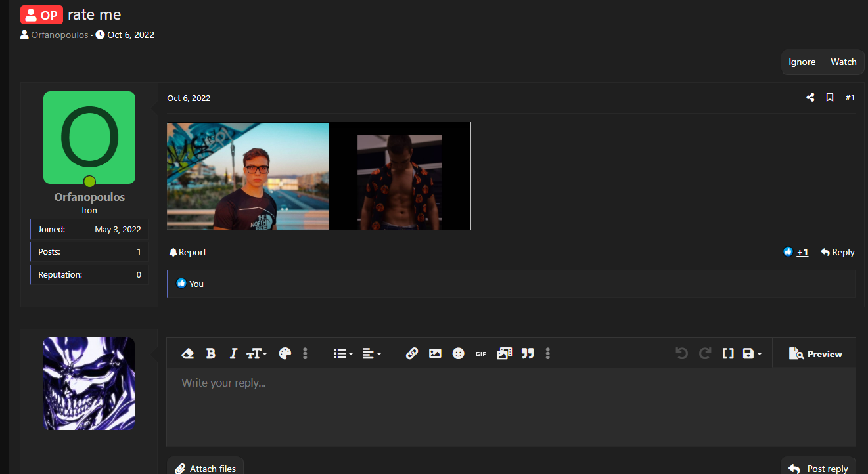Image resolution: width=868 pixels, height=474 pixels.
Task: Insert a GIF into the reply
Action: pyautogui.click(x=481, y=354)
